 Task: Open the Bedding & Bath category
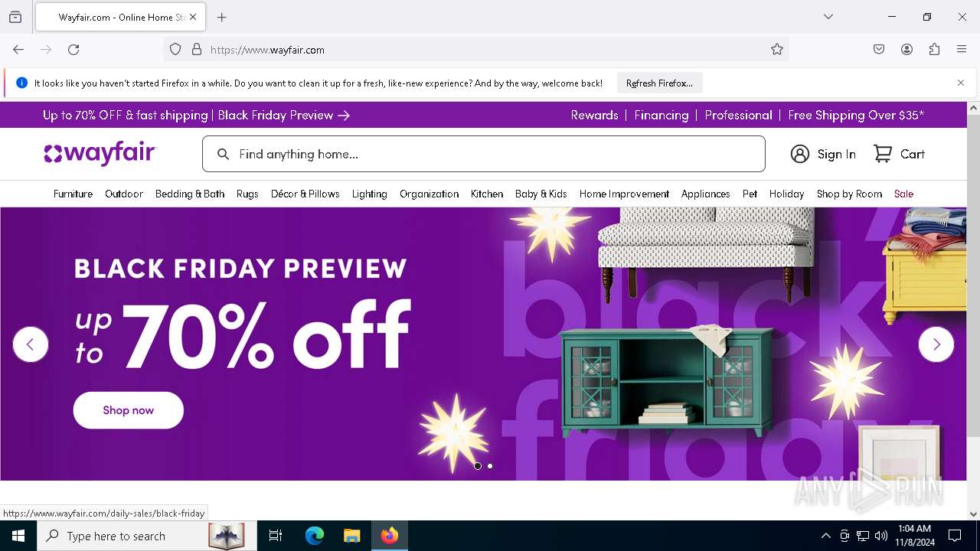[x=190, y=194]
